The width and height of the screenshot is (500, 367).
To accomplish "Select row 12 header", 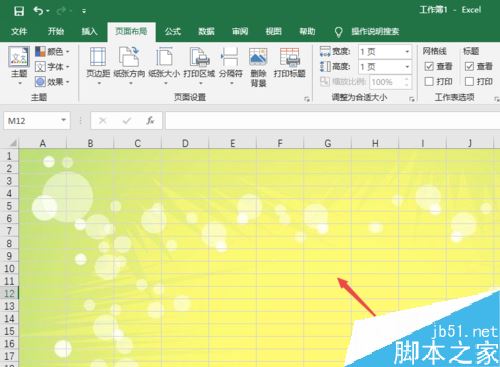I will pos(9,294).
